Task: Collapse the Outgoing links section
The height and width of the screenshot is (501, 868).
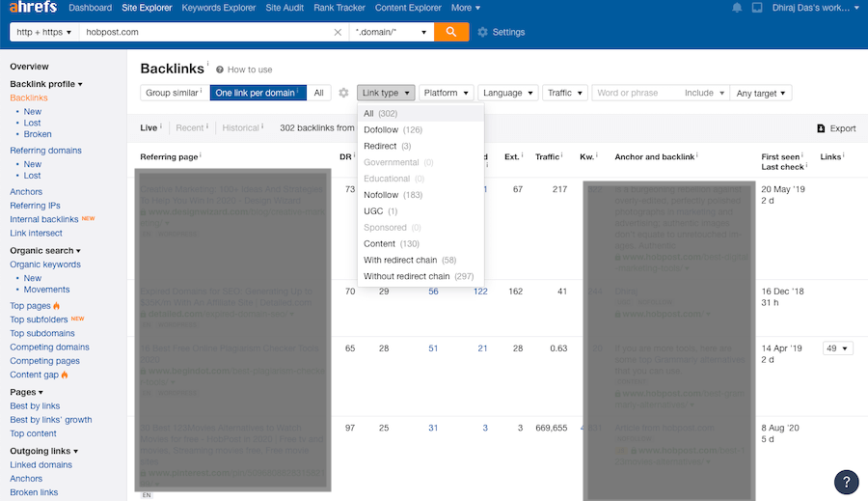Action: click(x=43, y=451)
